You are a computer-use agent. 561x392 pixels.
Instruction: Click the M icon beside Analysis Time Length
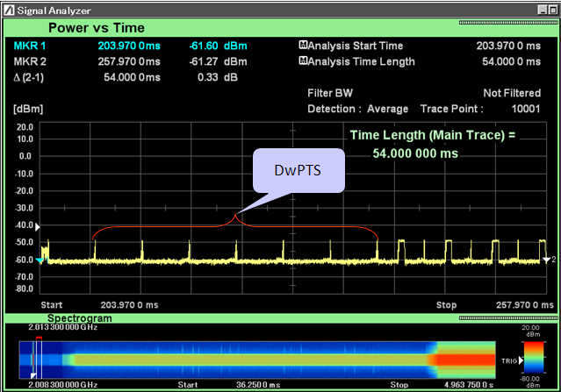[x=303, y=61]
